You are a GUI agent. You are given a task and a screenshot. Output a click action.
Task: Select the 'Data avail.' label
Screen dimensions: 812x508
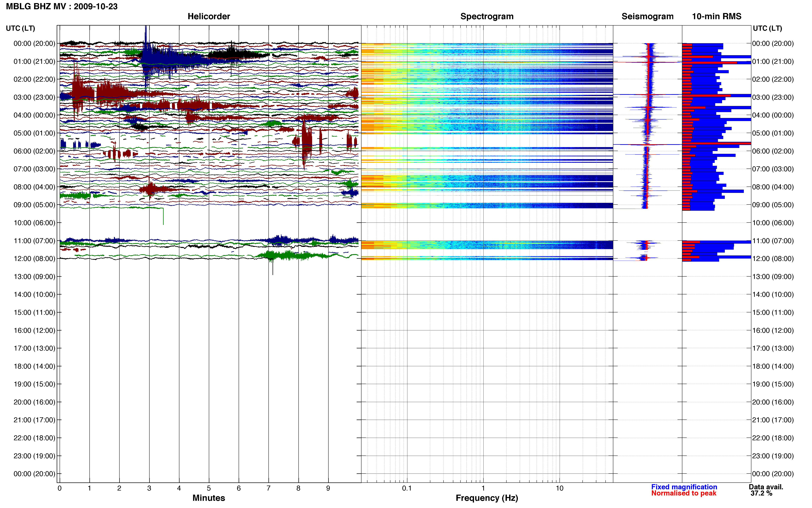tap(766, 487)
